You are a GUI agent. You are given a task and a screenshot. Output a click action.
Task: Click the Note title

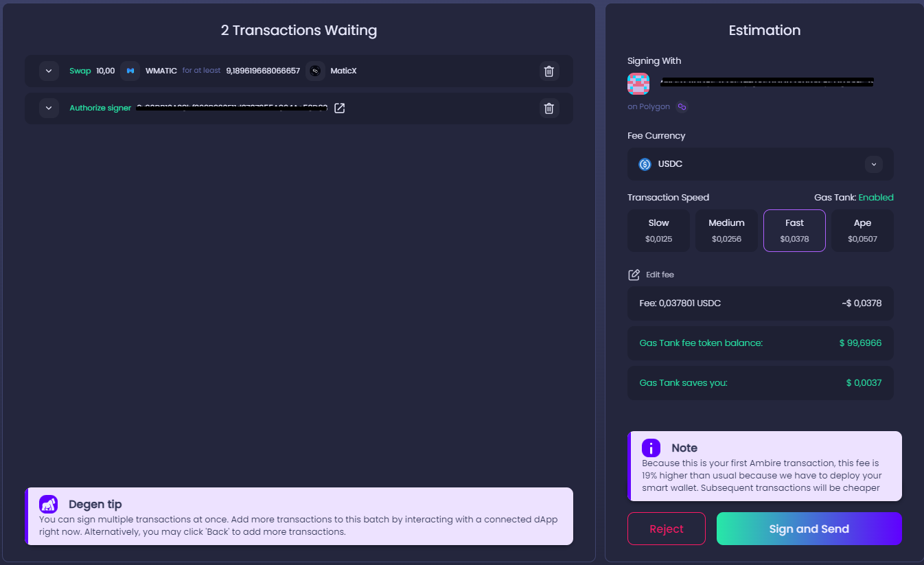pyautogui.click(x=684, y=448)
